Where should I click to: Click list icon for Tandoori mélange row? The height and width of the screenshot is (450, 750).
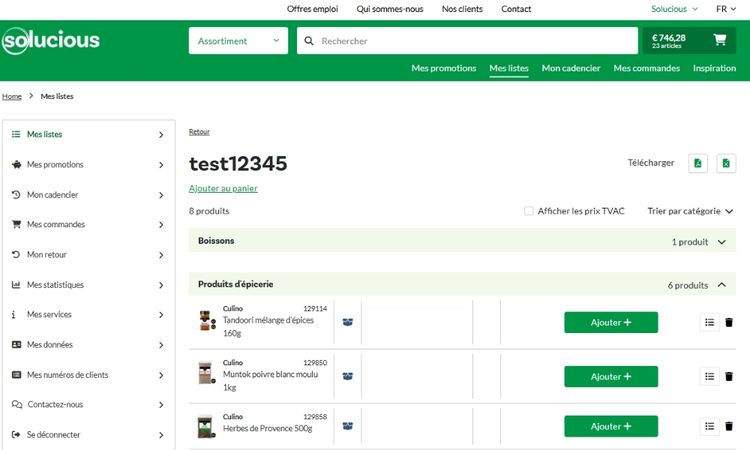pyautogui.click(x=709, y=322)
